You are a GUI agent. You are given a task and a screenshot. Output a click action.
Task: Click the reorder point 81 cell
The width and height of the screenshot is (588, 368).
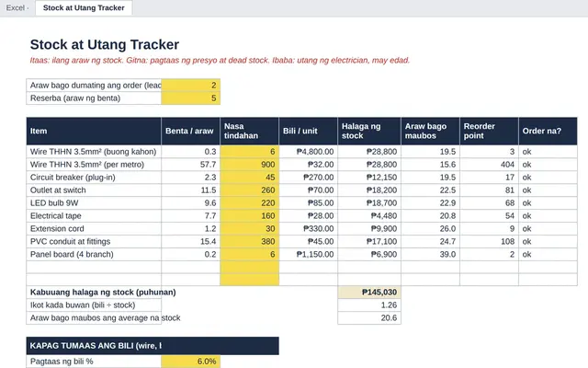[x=489, y=190]
